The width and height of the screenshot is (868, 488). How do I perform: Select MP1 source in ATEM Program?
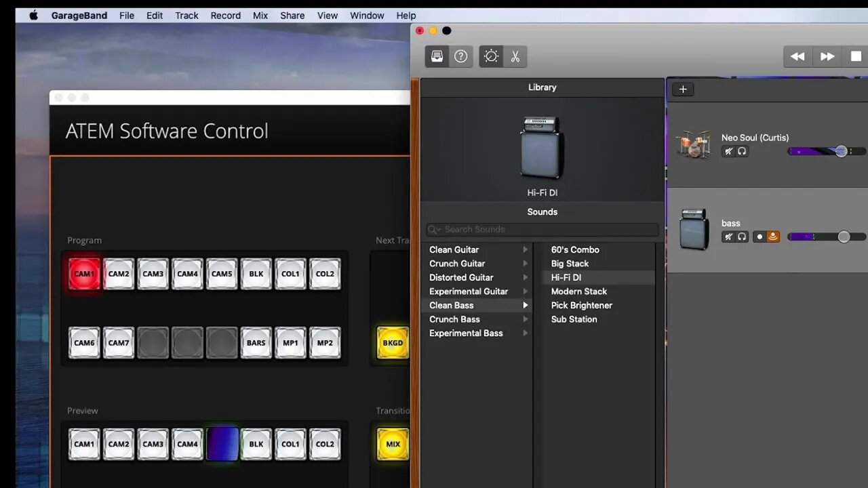(x=290, y=343)
